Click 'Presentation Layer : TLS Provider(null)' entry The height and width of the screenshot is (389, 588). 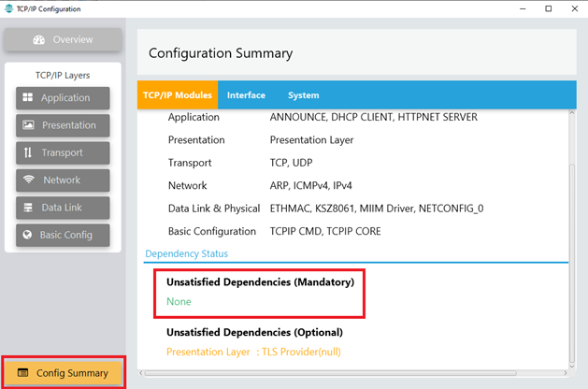point(253,352)
